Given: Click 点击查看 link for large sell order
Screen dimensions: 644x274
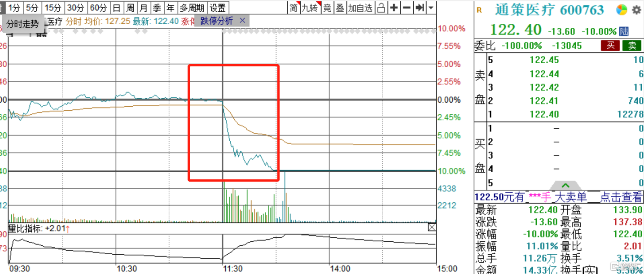Looking at the screenshot, I should 621,197.
